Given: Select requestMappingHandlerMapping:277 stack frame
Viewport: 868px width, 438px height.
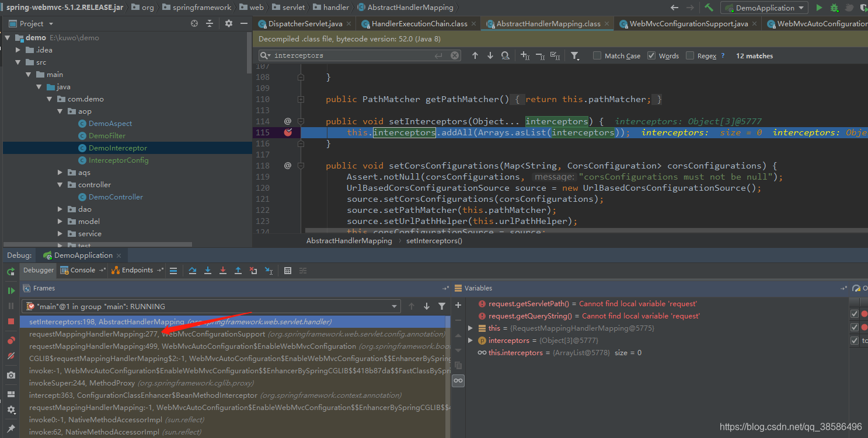Looking at the screenshot, I should pos(235,334).
